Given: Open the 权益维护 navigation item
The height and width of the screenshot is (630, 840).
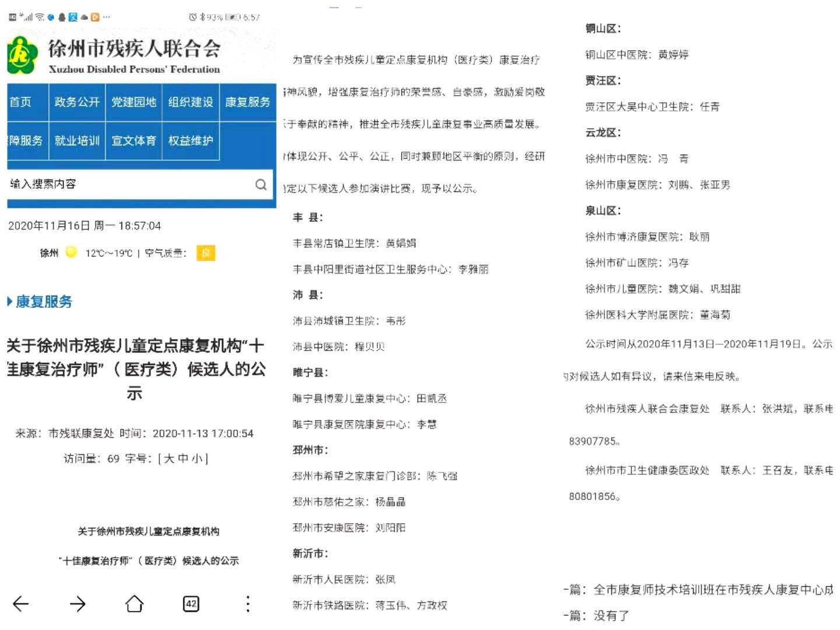Looking at the screenshot, I should point(191,141).
